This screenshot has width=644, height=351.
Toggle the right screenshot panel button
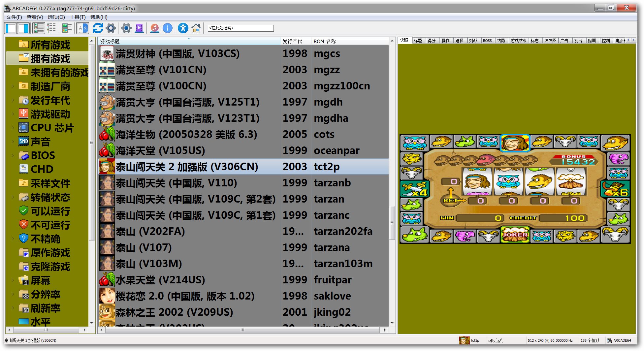23,28
